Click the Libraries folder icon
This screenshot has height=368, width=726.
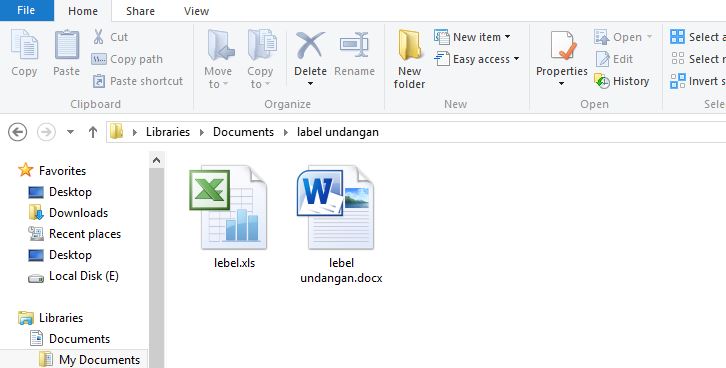coord(25,318)
